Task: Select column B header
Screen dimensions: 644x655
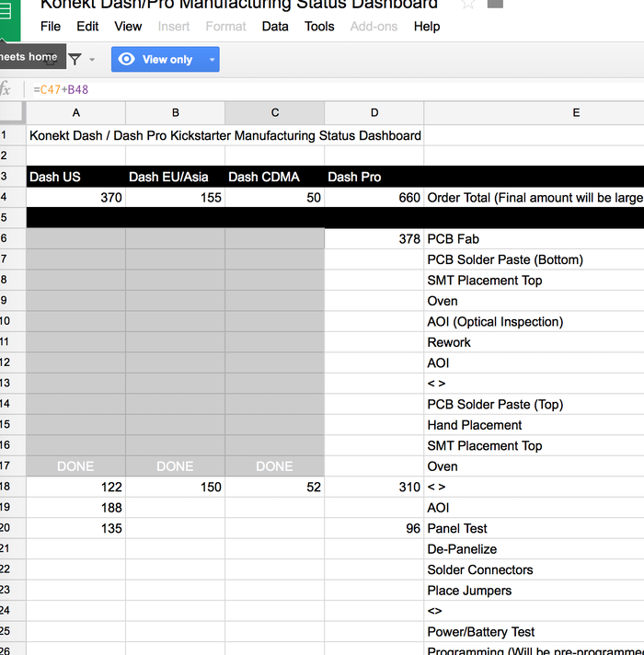Action: point(176,113)
